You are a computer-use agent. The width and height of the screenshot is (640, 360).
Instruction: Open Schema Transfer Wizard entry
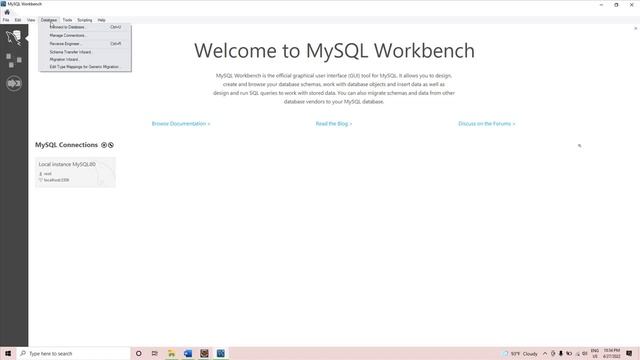pyautogui.click(x=85, y=52)
